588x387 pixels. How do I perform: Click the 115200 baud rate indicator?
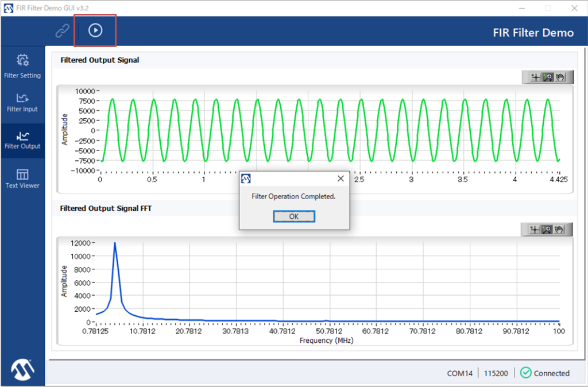click(x=495, y=373)
